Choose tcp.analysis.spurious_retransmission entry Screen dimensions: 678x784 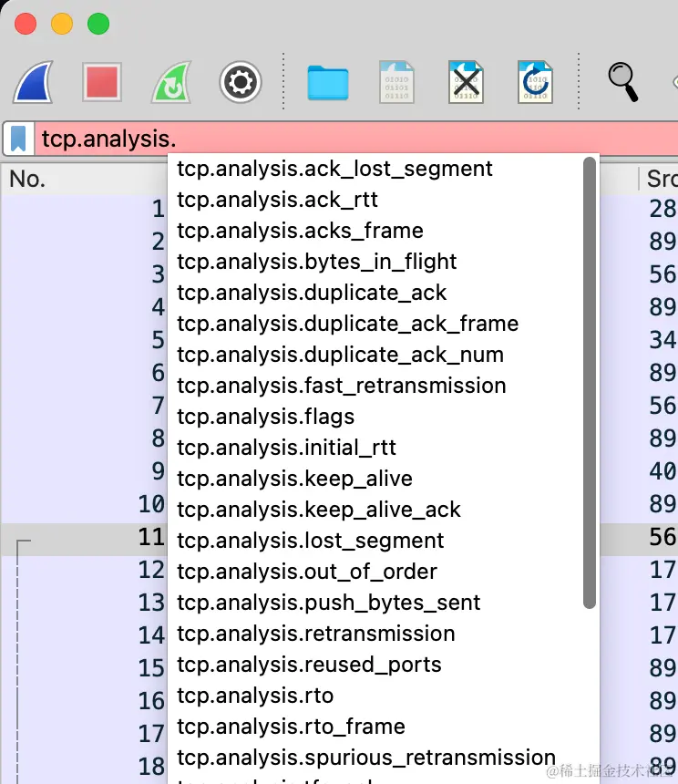pos(366,758)
